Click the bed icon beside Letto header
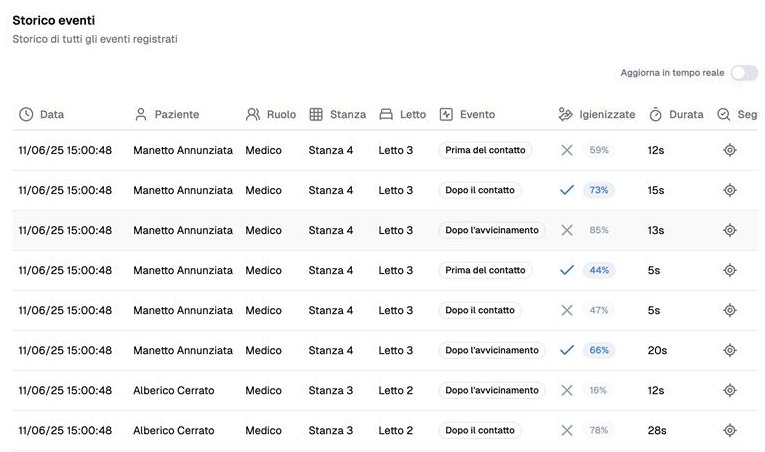The image size is (765, 452). [386, 114]
